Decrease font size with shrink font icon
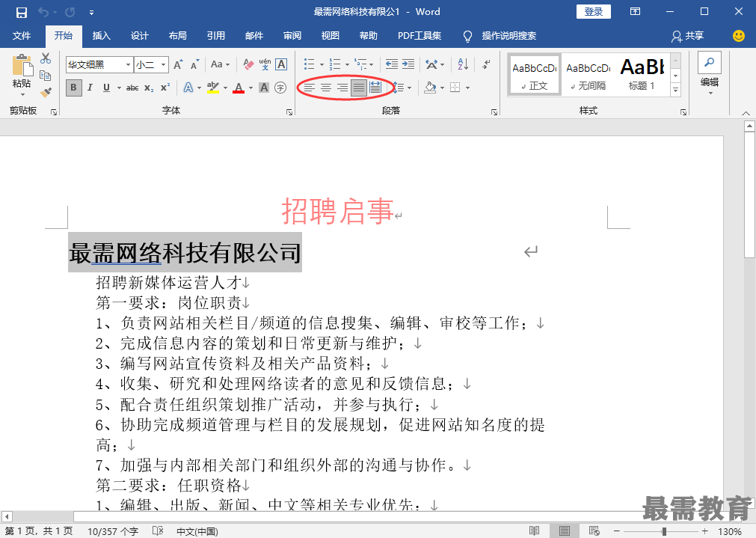The height and width of the screenshot is (538, 756). pyautogui.click(x=194, y=64)
